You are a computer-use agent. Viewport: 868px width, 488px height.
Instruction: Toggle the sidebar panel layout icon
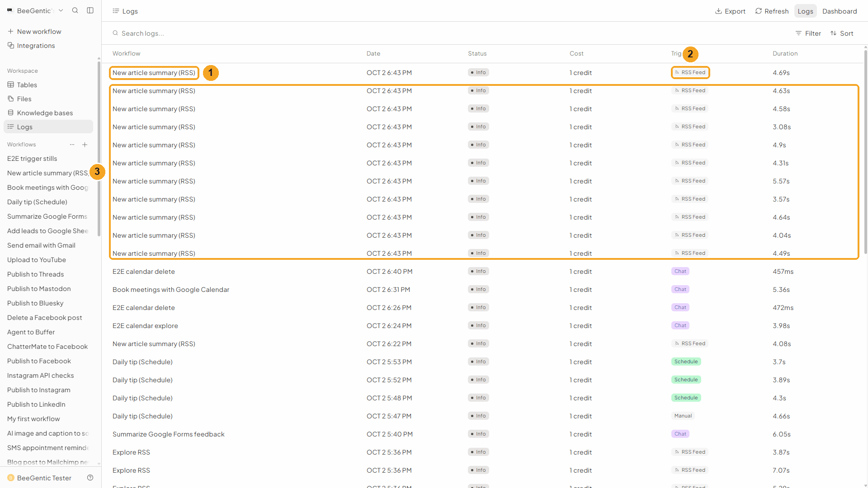(x=90, y=10)
